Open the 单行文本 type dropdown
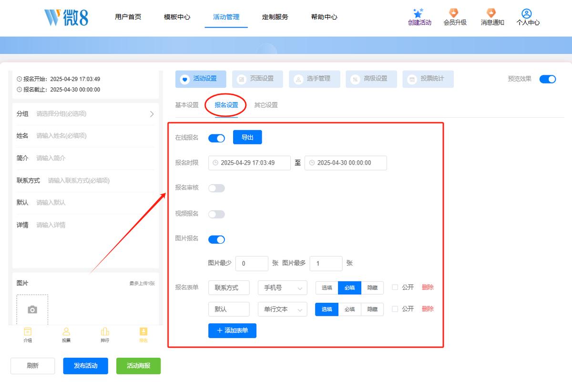 (x=282, y=309)
